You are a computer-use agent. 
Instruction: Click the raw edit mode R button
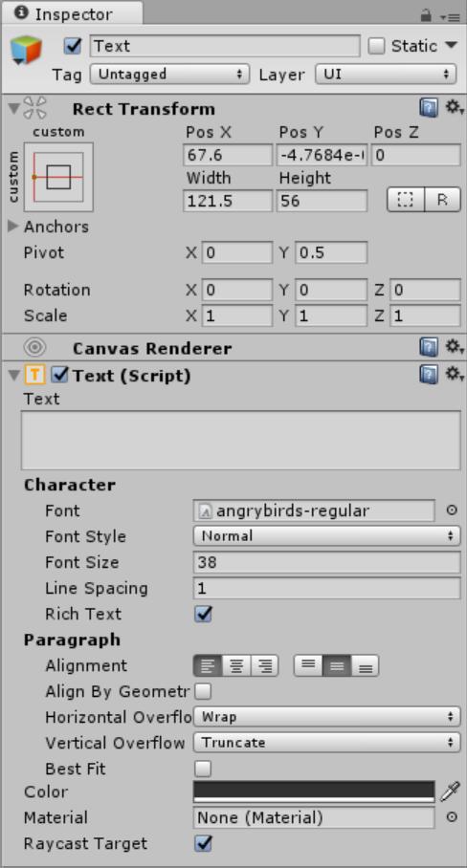point(443,201)
